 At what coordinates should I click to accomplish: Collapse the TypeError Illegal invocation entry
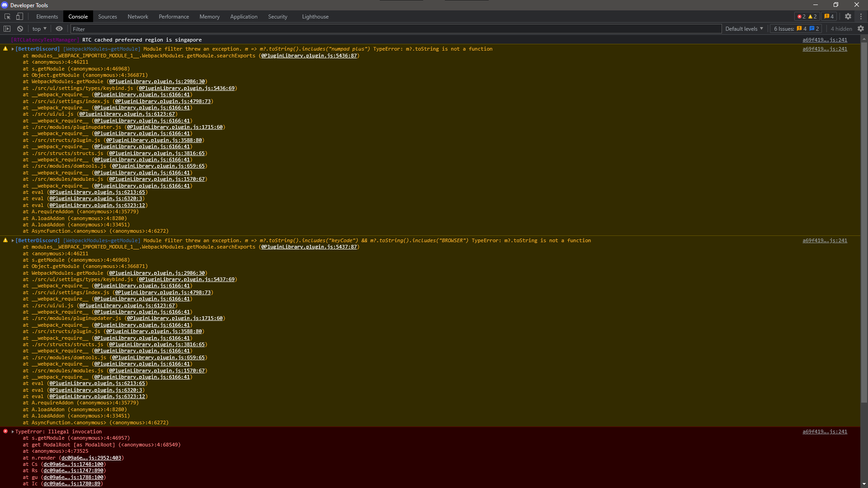point(13,432)
